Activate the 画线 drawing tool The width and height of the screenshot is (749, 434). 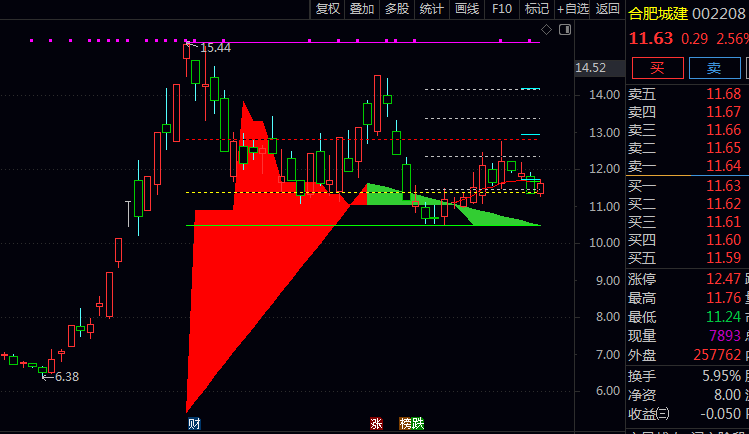[467, 9]
